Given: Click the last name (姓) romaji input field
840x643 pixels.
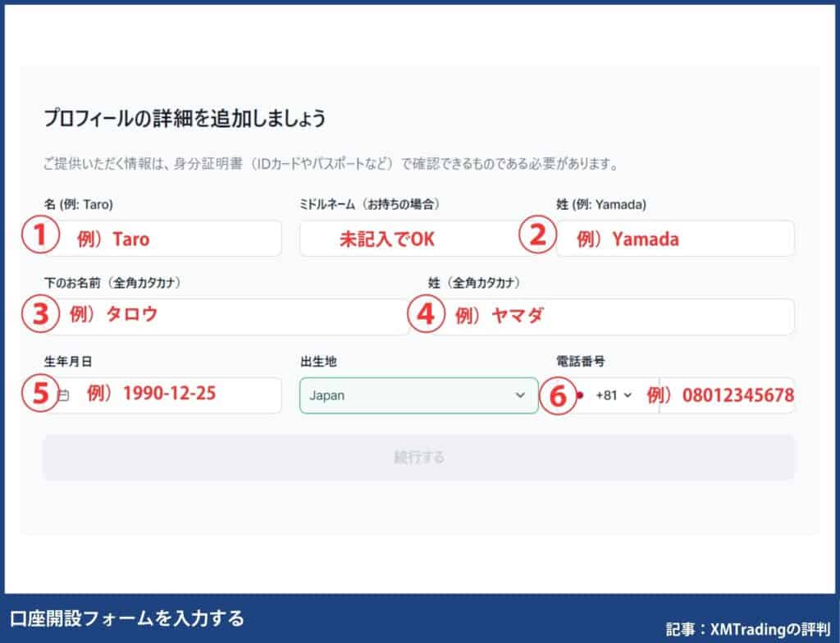Looking at the screenshot, I should 675,238.
